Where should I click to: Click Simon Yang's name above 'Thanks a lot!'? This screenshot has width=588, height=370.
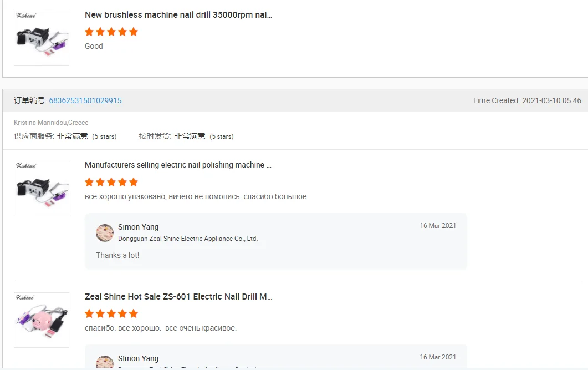point(138,227)
